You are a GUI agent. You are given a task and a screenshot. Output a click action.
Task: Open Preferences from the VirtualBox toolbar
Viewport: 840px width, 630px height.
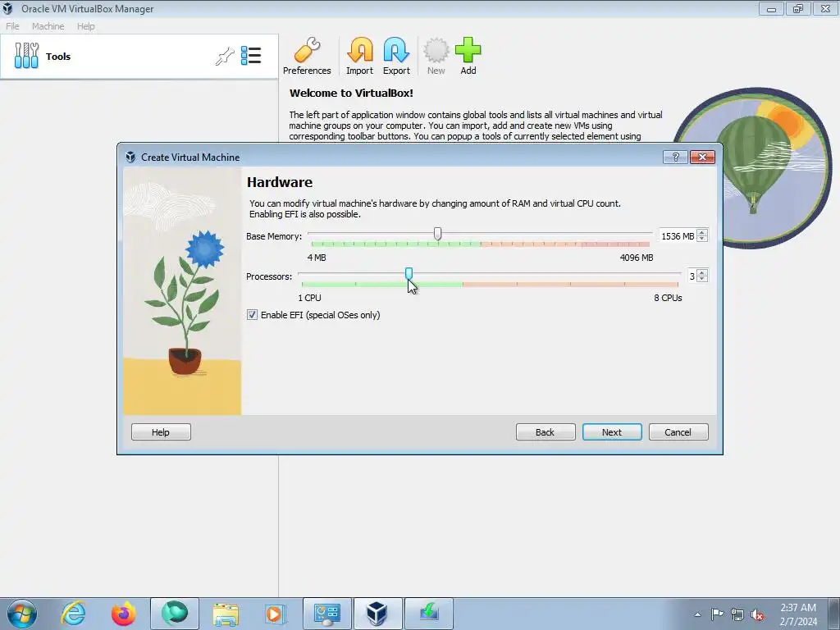tap(307, 57)
